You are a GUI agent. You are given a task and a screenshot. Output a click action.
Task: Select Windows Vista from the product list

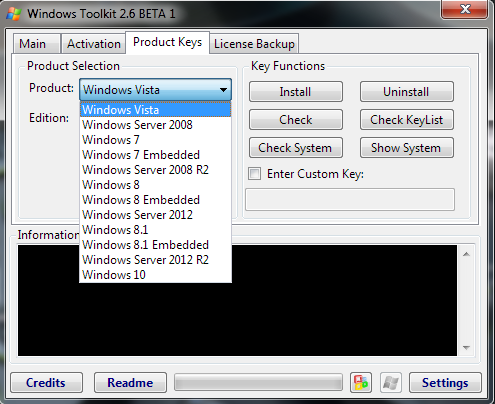pos(155,110)
